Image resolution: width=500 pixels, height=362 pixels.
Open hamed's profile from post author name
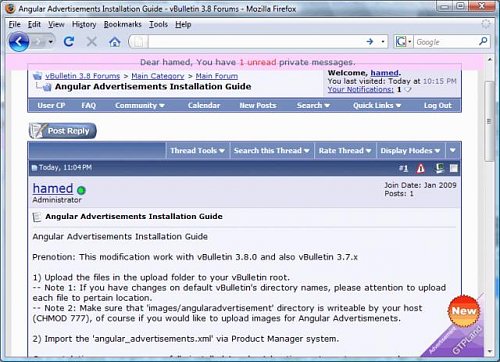53,188
